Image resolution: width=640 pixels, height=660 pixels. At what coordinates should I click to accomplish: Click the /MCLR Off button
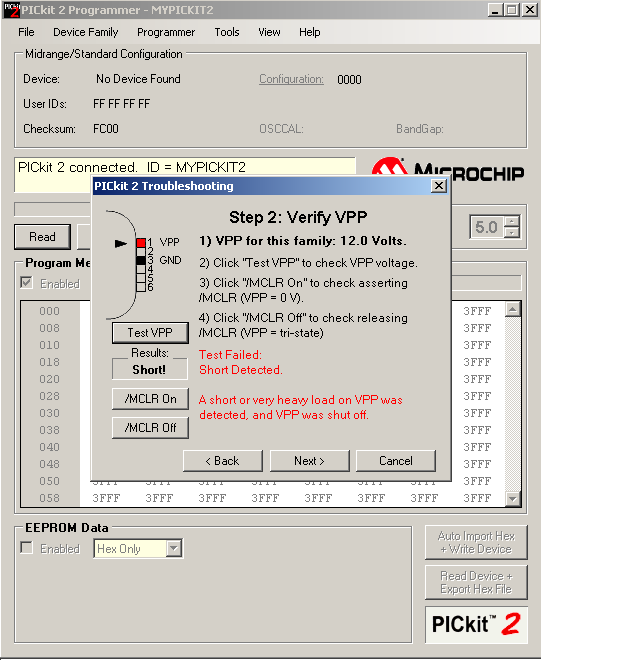150,428
